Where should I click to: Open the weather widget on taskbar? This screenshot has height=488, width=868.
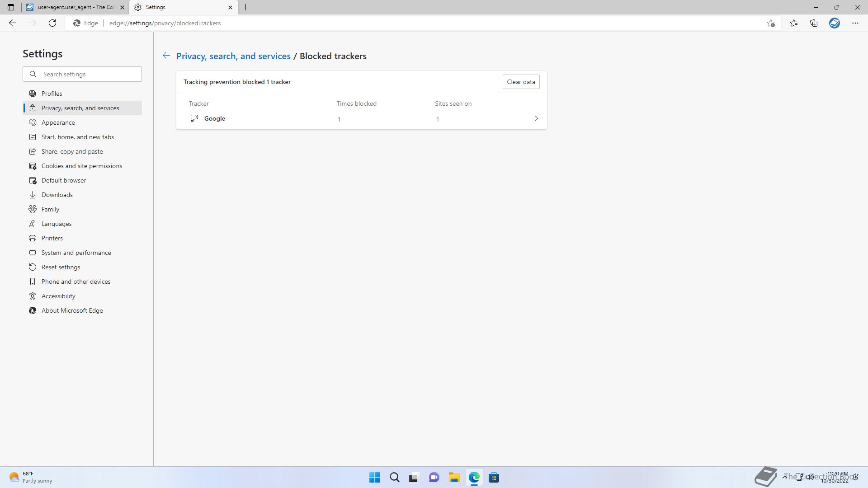point(31,477)
